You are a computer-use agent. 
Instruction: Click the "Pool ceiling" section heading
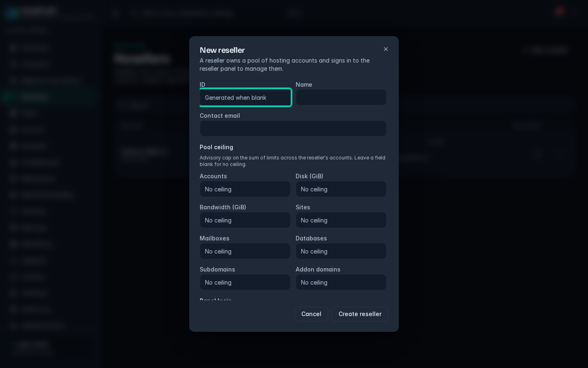pyautogui.click(x=216, y=147)
